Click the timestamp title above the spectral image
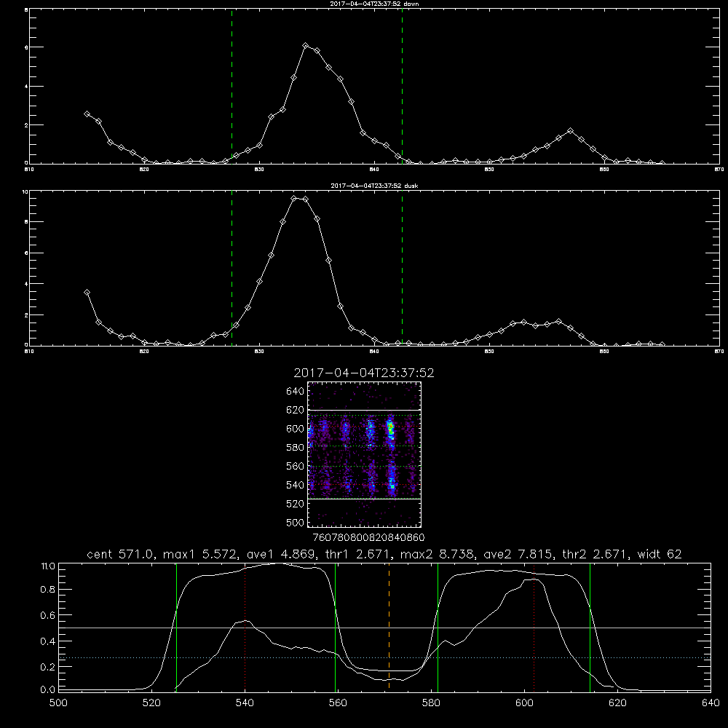Image resolution: width=728 pixels, height=728 pixels. coord(364,373)
